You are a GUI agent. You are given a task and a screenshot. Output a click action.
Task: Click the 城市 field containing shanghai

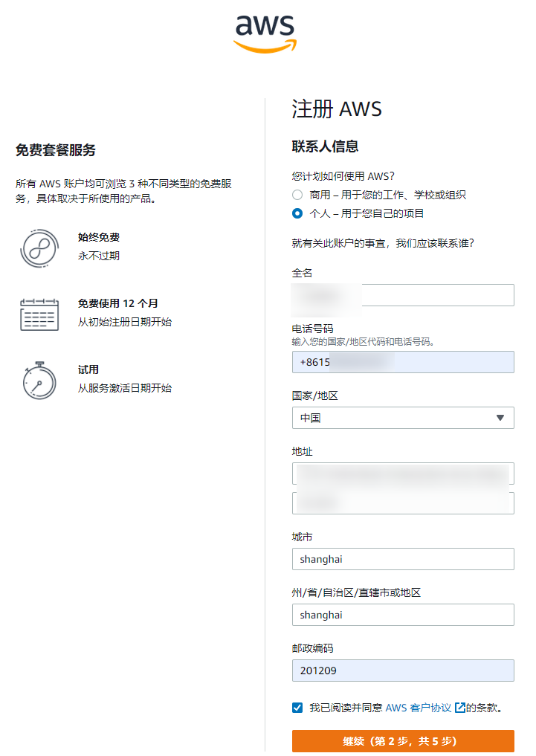(x=403, y=559)
